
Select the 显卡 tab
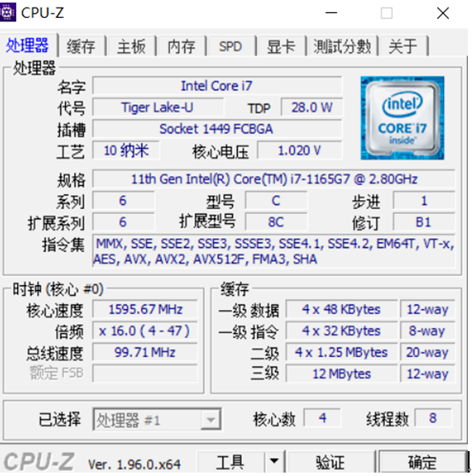(281, 46)
